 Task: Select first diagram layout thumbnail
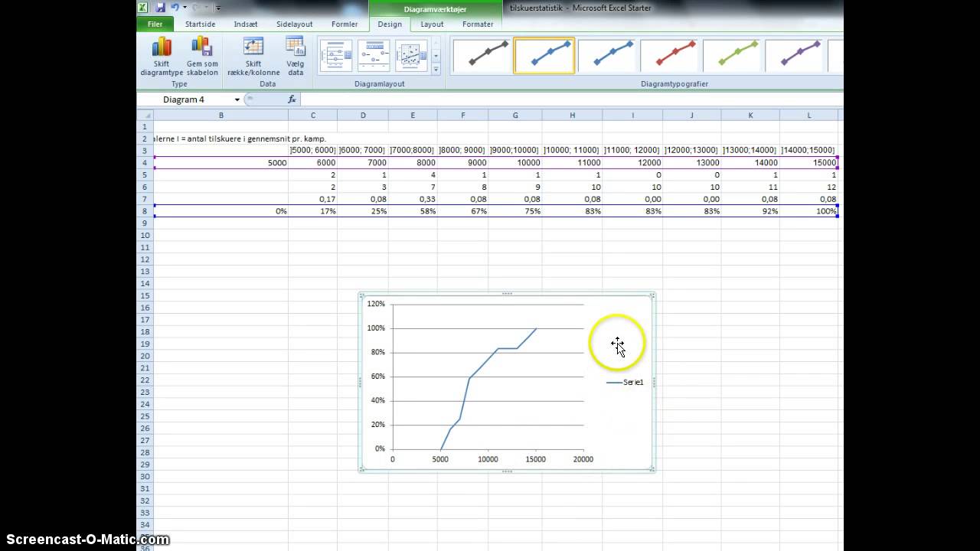tap(335, 56)
